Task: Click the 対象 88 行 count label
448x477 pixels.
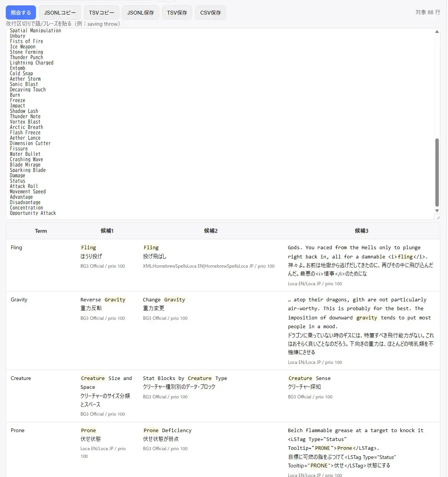Action: coord(428,12)
